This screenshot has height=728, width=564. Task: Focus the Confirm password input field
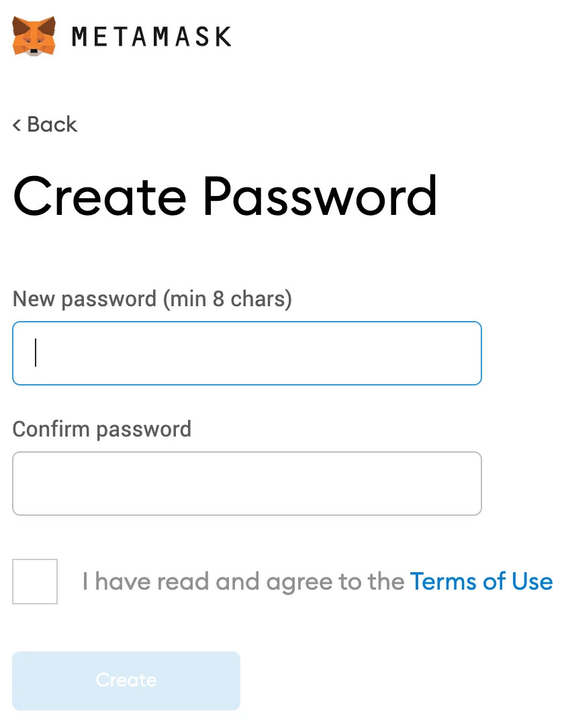[247, 484]
